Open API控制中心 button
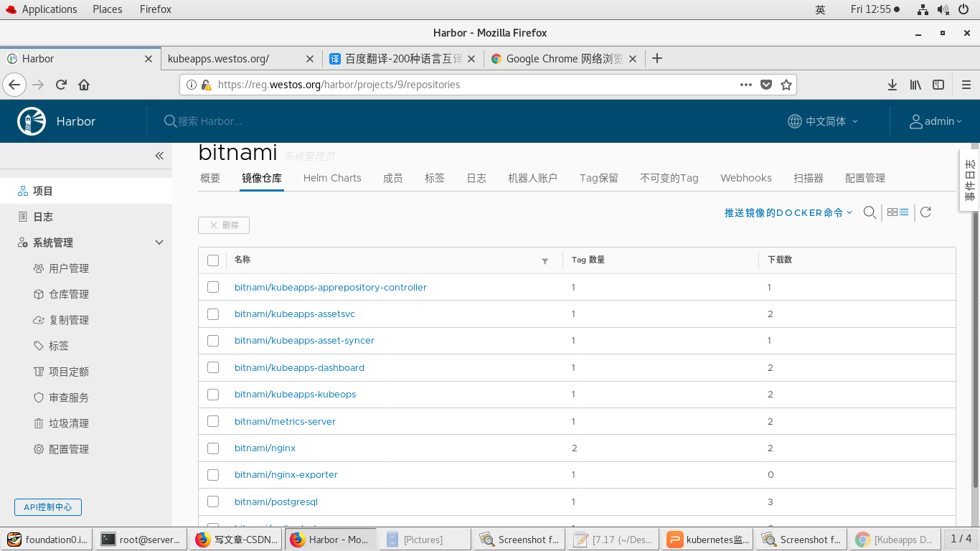The height and width of the screenshot is (551, 980). 48,507
